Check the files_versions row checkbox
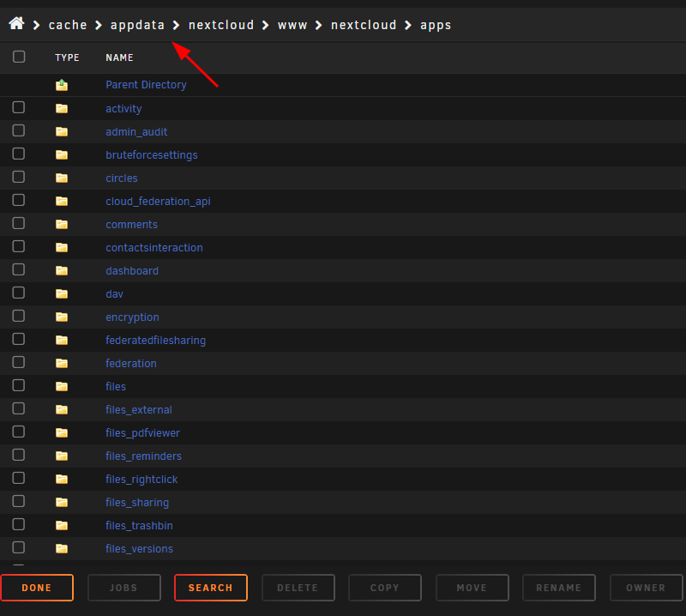Screen dimensions: 686x616 coord(18,547)
